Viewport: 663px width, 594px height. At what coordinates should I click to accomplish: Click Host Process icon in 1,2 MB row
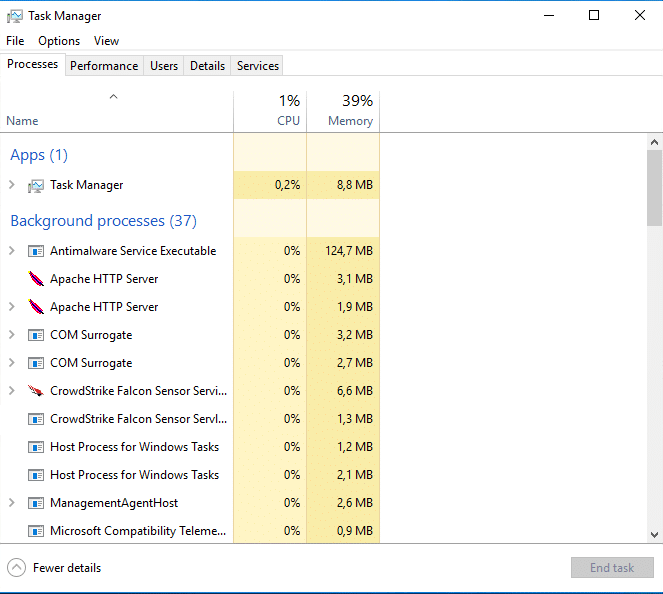point(36,447)
